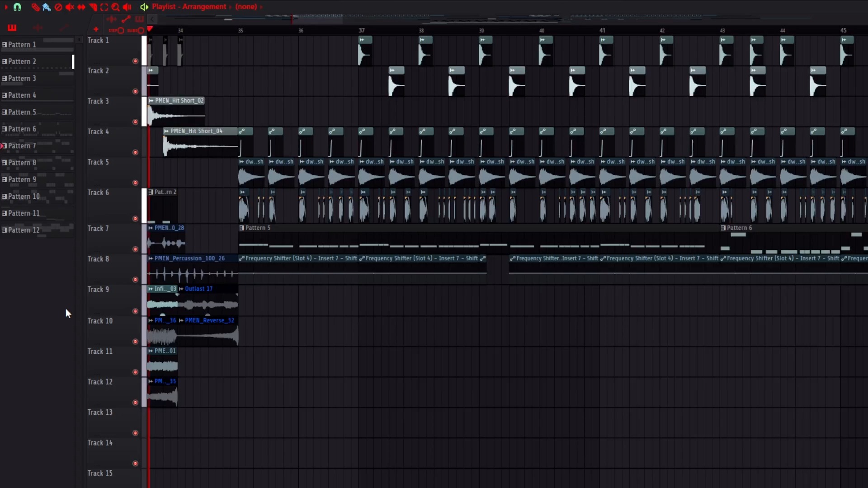Open PMEN_Hit Short_04 clip menu
Screen dimensions: 868x488
click(166, 131)
